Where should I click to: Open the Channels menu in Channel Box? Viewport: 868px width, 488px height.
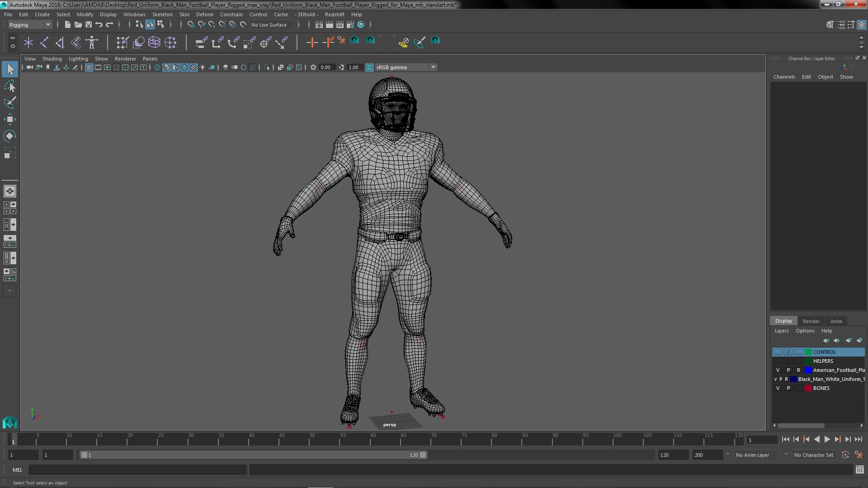(784, 77)
